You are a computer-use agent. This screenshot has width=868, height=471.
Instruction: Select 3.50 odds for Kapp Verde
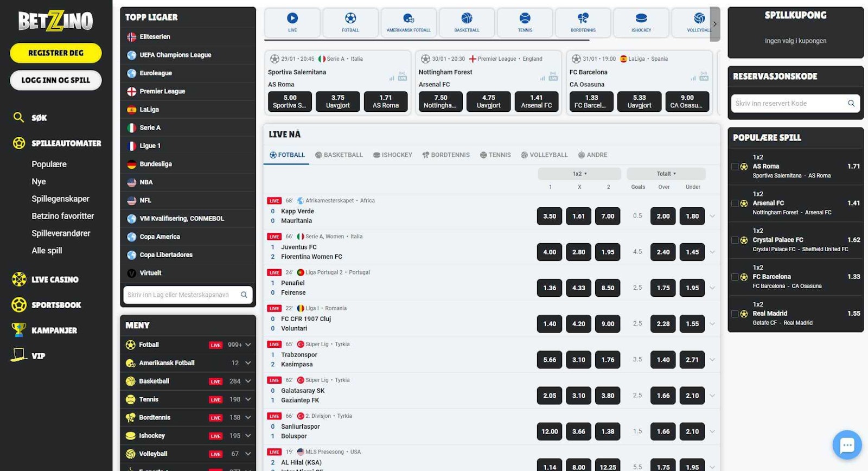pyautogui.click(x=550, y=216)
